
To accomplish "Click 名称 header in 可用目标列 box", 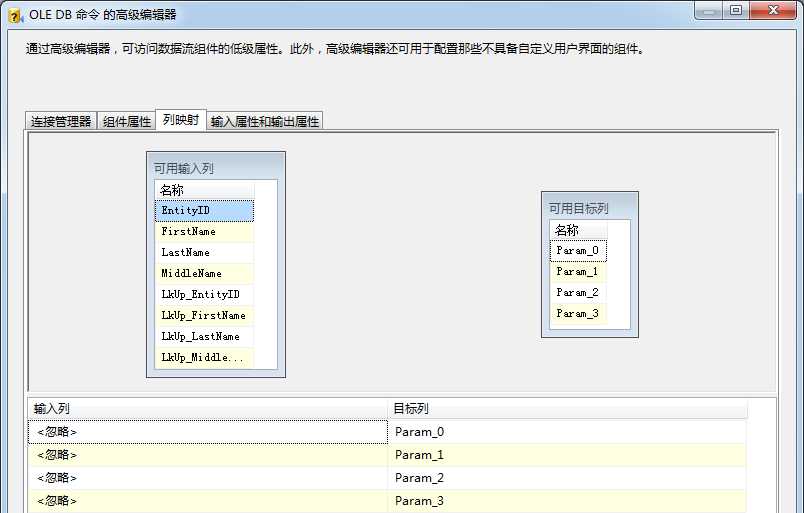I will tap(578, 230).
